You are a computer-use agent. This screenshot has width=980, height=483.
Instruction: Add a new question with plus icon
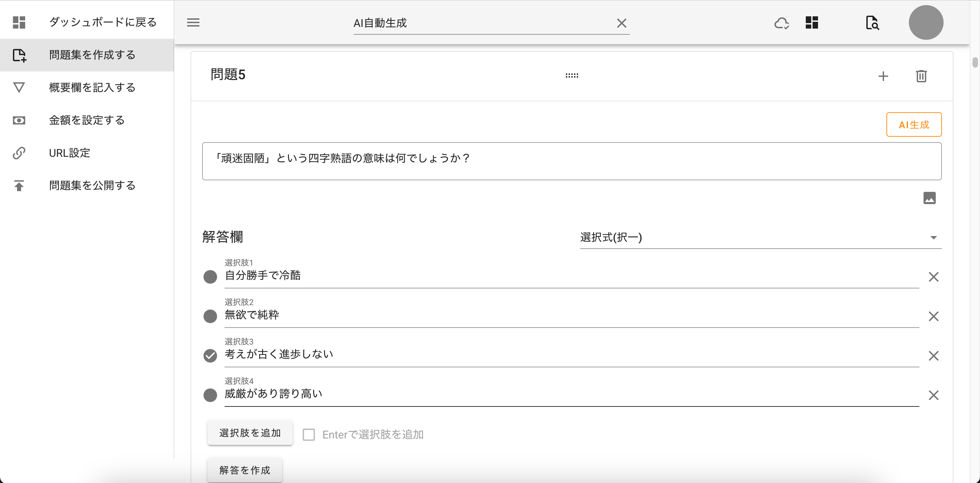tap(883, 76)
